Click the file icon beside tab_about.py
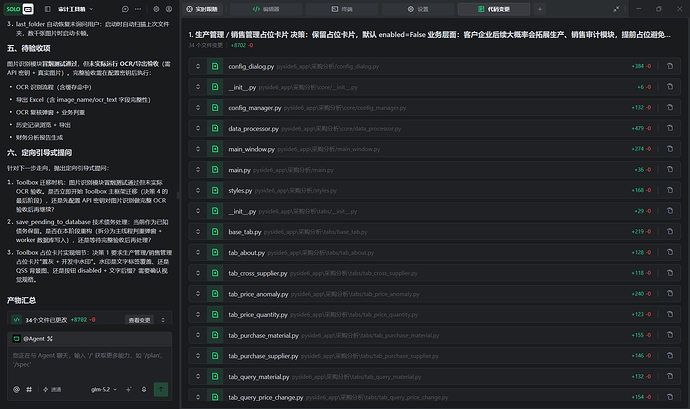The width and height of the screenshot is (690, 409). click(x=215, y=252)
